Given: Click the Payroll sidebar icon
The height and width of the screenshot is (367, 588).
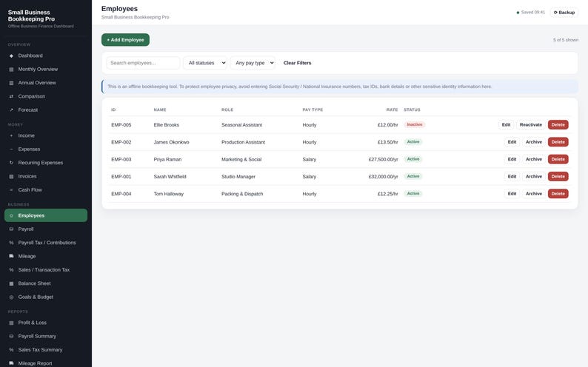Looking at the screenshot, I should pos(11,229).
